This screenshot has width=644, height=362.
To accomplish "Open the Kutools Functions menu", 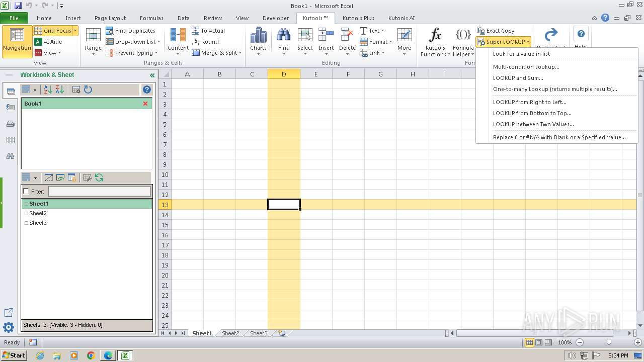I will point(435,42).
